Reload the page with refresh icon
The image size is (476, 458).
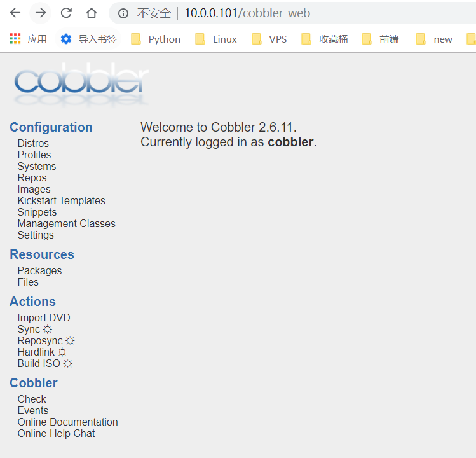point(66,13)
